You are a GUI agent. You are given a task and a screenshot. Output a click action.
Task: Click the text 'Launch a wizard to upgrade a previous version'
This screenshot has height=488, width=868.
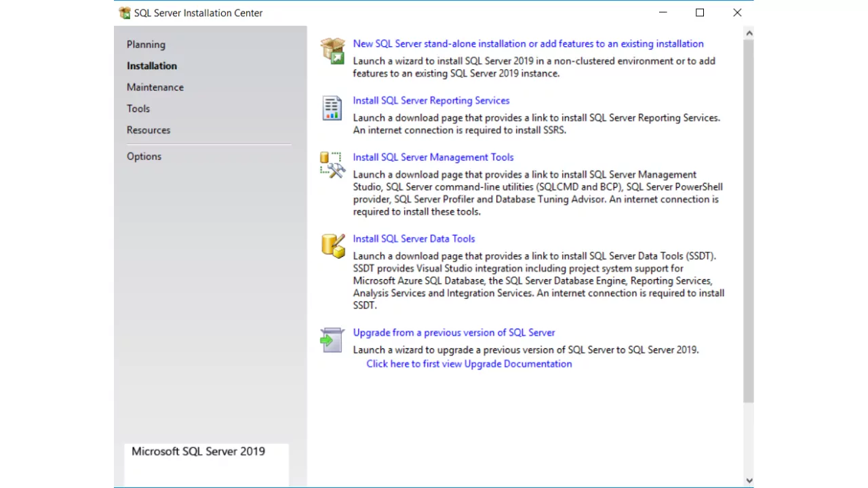526,350
